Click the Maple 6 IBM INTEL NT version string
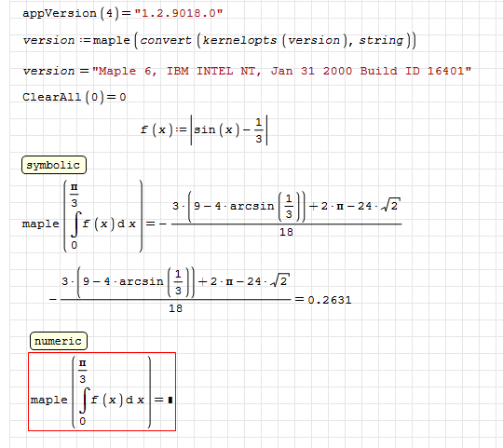This screenshot has height=448, width=503. point(281,71)
